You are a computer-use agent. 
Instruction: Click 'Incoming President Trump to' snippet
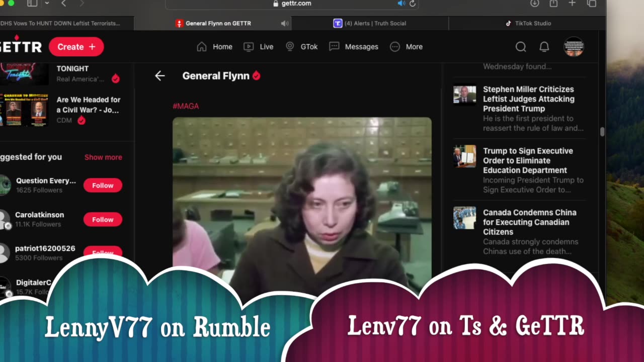tap(533, 185)
